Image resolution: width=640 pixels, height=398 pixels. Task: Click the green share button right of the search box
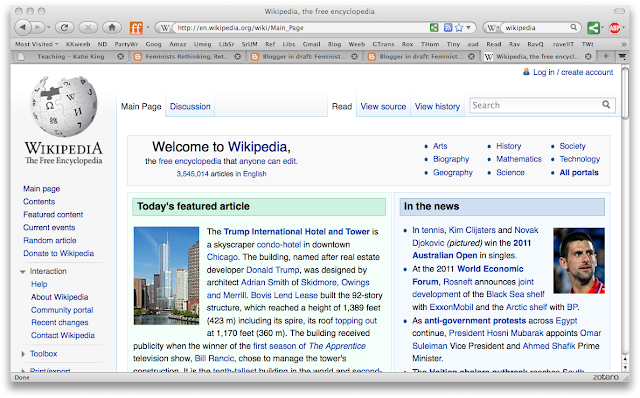click(593, 28)
